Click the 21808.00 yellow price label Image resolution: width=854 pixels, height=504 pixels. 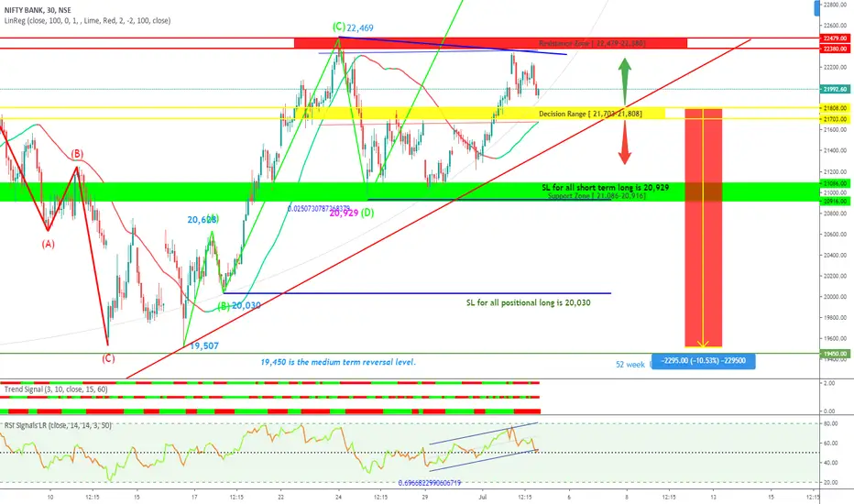click(x=835, y=108)
